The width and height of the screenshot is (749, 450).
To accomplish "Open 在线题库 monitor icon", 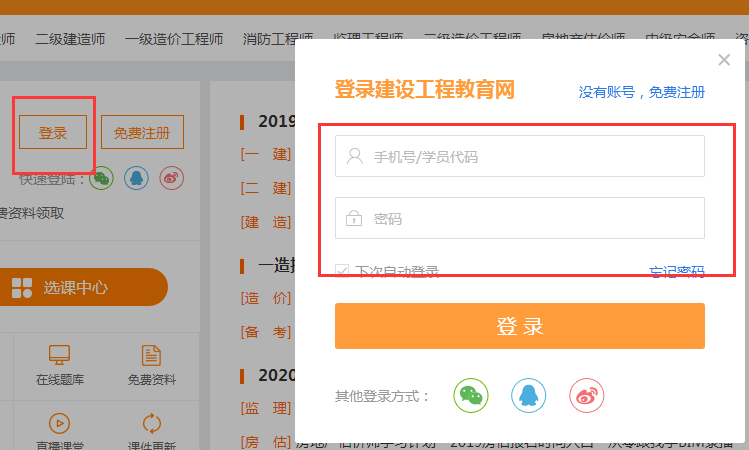I will [59, 355].
